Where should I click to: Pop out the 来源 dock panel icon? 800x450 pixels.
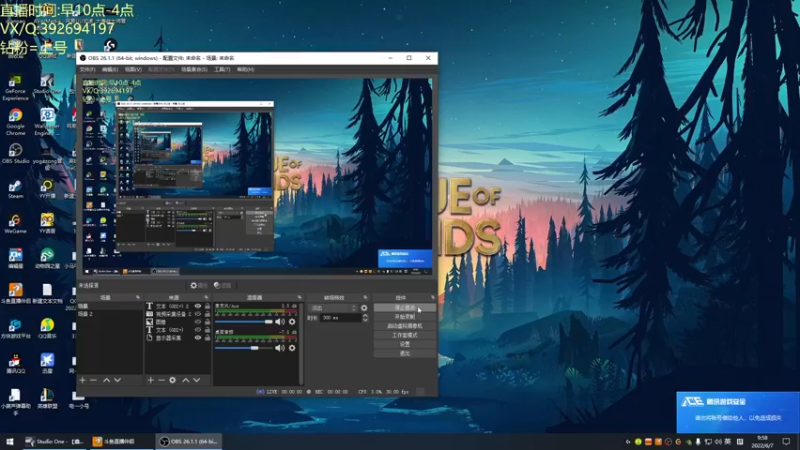coord(207,297)
